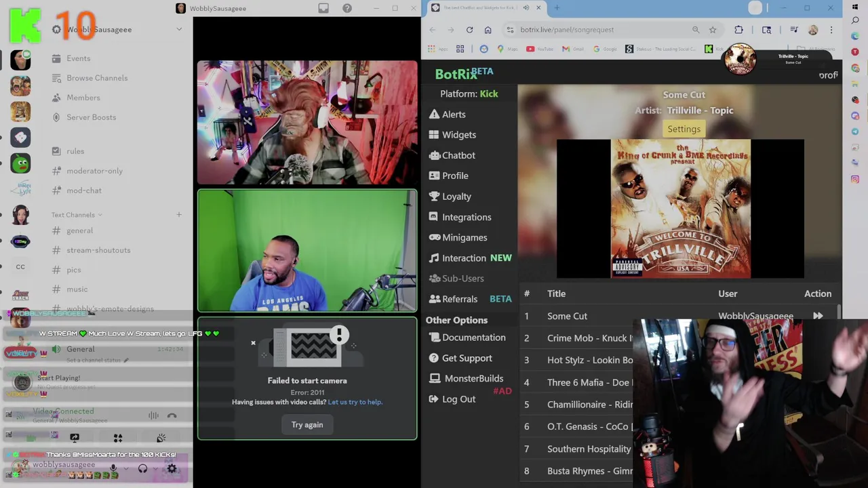Open MonsterBuilds ad link

(x=466, y=378)
